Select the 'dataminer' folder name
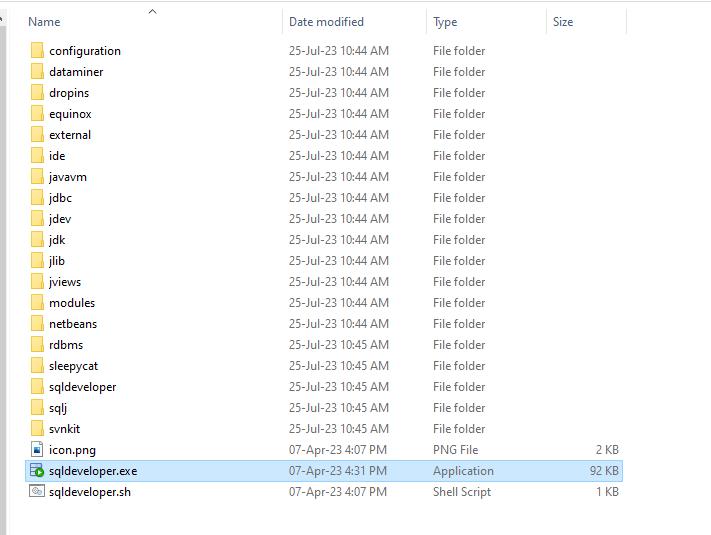 [x=76, y=72]
